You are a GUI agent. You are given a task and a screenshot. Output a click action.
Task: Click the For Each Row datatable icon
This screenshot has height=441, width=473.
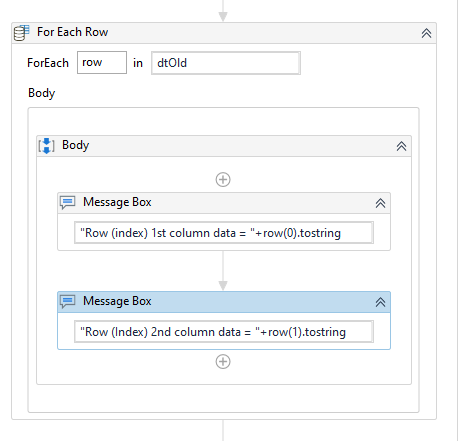coord(22,33)
